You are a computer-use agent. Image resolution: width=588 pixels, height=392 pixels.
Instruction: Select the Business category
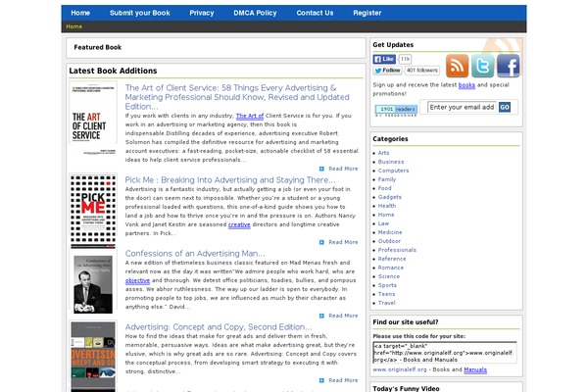[391, 162]
